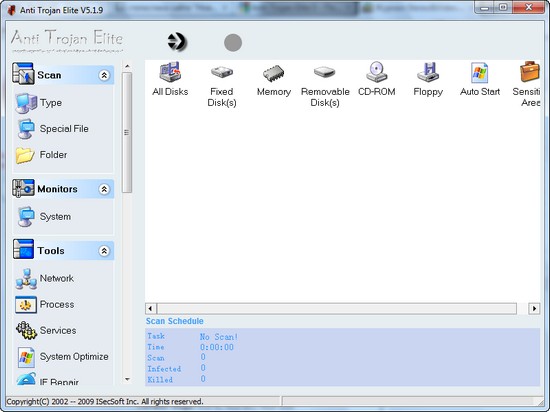Click the copyright status bar text
The image size is (550, 412).
click(105, 401)
